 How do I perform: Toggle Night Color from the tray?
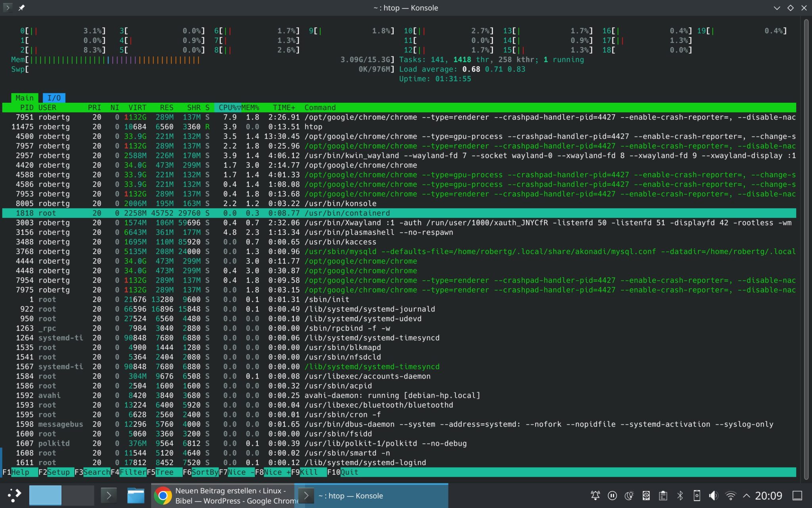tap(629, 495)
